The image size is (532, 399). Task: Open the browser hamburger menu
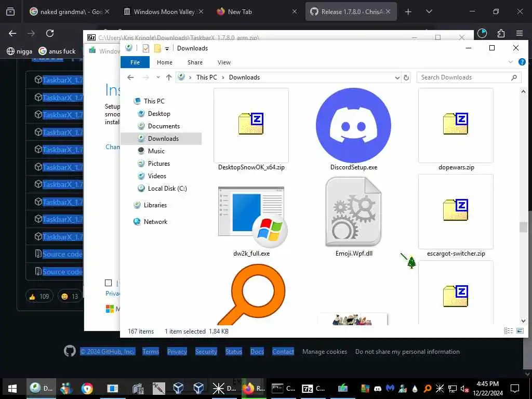[x=520, y=33]
